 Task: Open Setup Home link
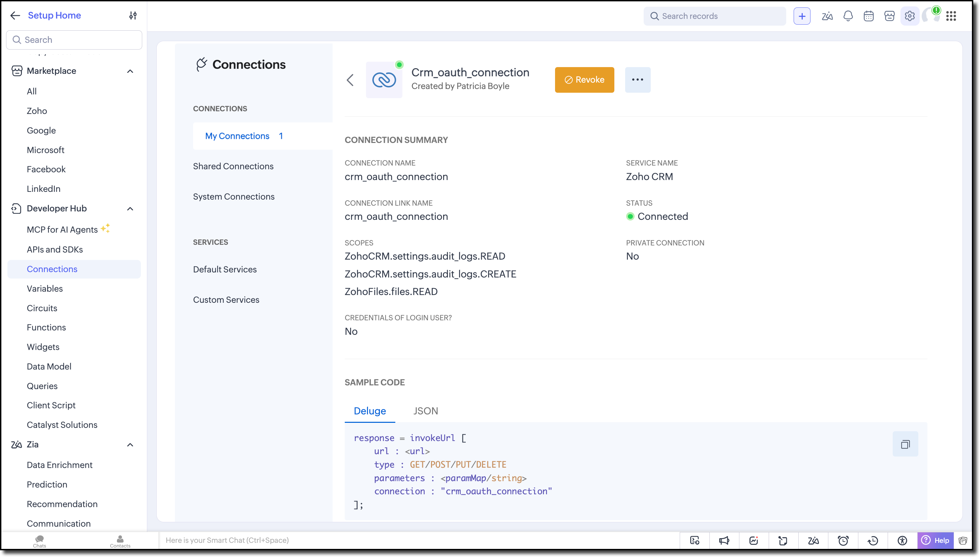click(54, 15)
